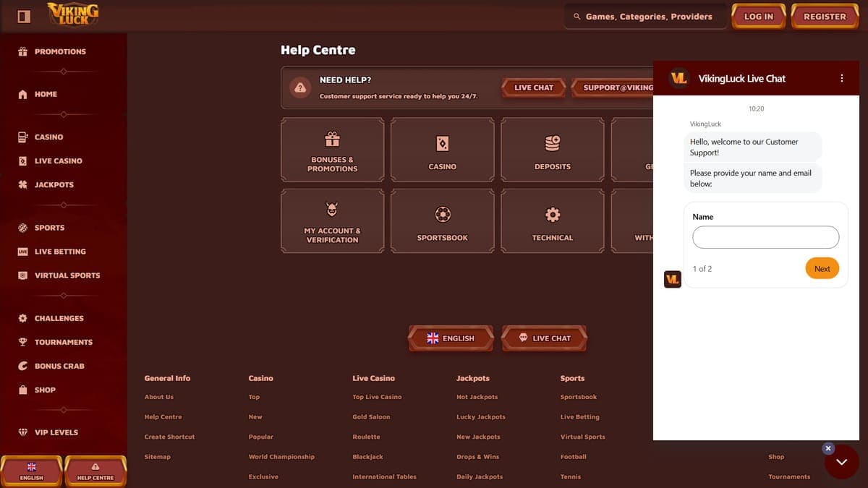Screen dimensions: 868x488
Task: Click the Next button in chat
Action: [822, 269]
